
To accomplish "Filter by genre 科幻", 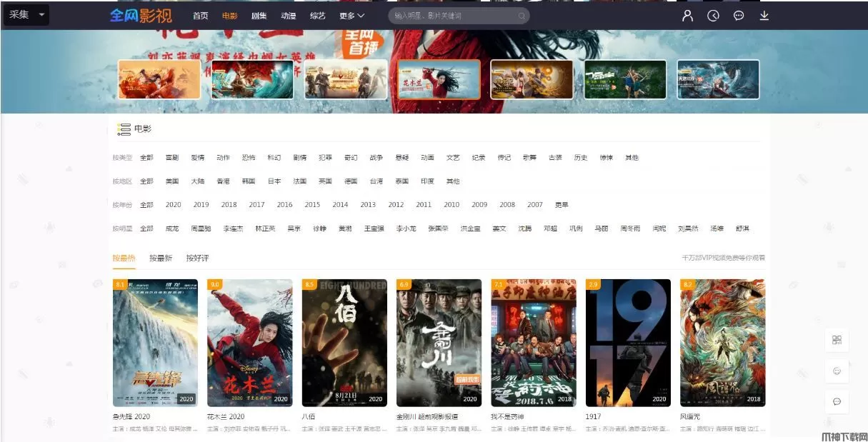I will click(274, 158).
